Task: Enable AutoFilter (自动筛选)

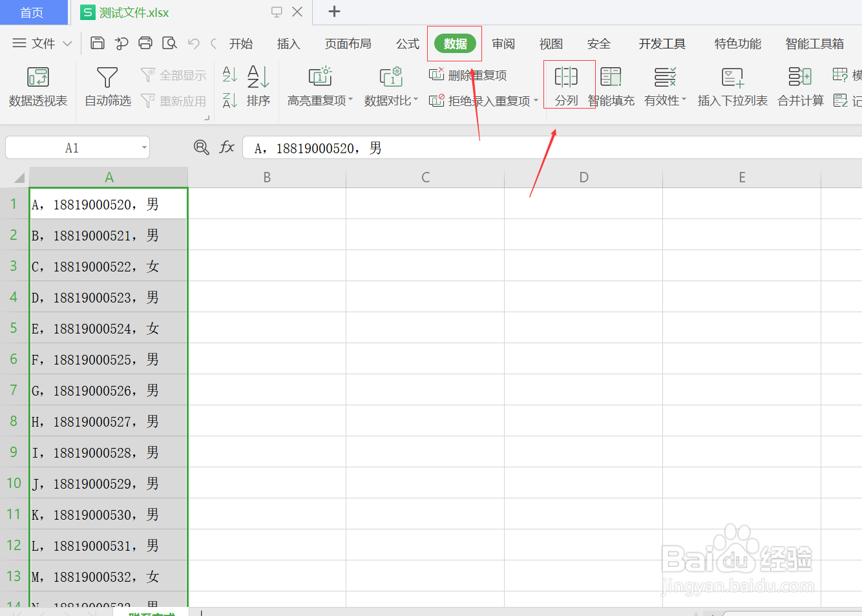Action: coord(108,87)
